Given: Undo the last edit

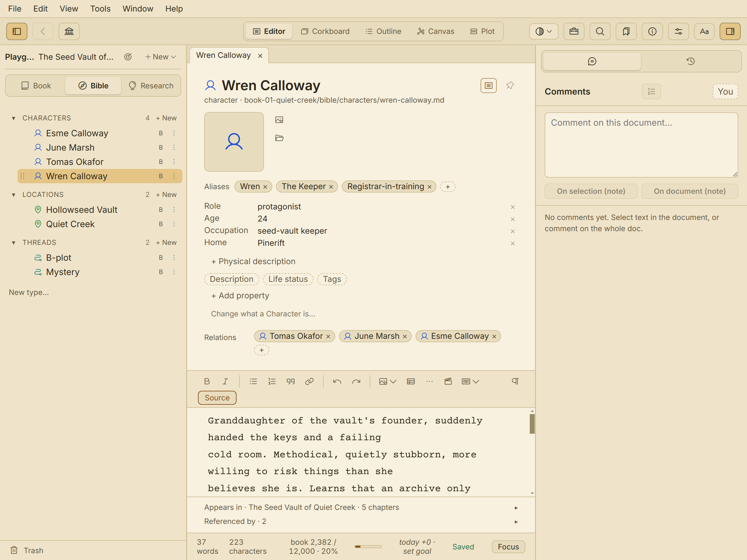Looking at the screenshot, I should tap(337, 381).
